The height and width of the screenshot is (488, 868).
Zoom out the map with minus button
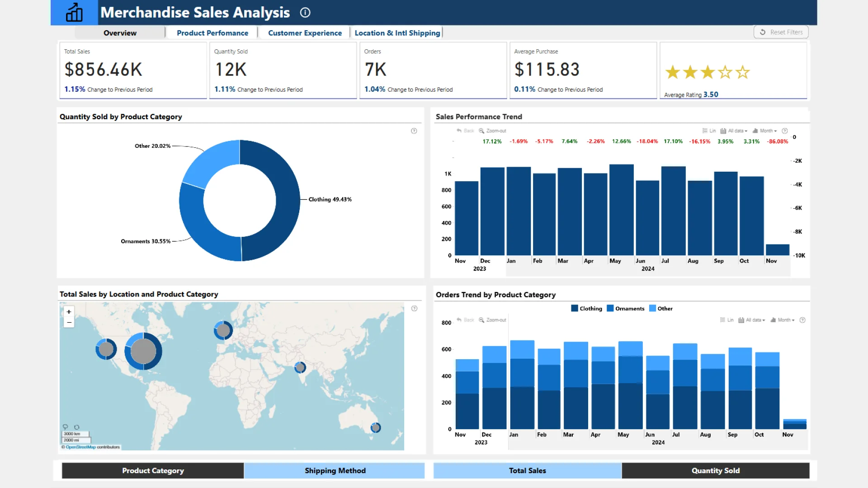coord(69,322)
